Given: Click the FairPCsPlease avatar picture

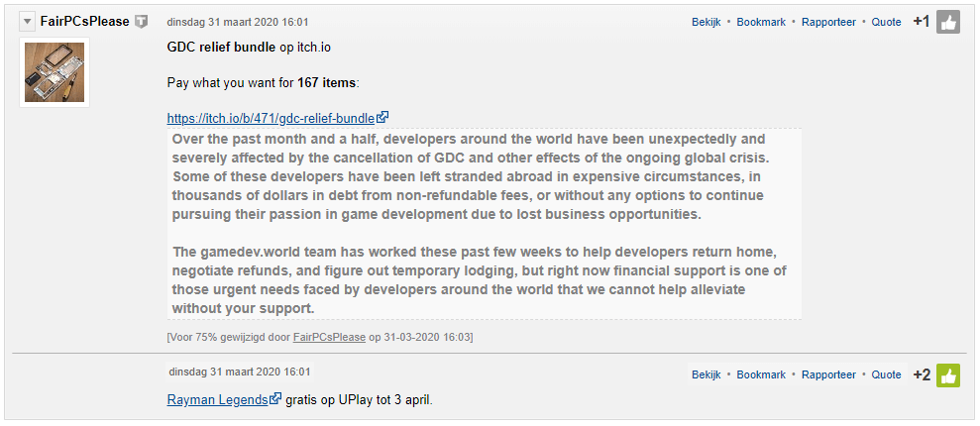Looking at the screenshot, I should point(54,72).
